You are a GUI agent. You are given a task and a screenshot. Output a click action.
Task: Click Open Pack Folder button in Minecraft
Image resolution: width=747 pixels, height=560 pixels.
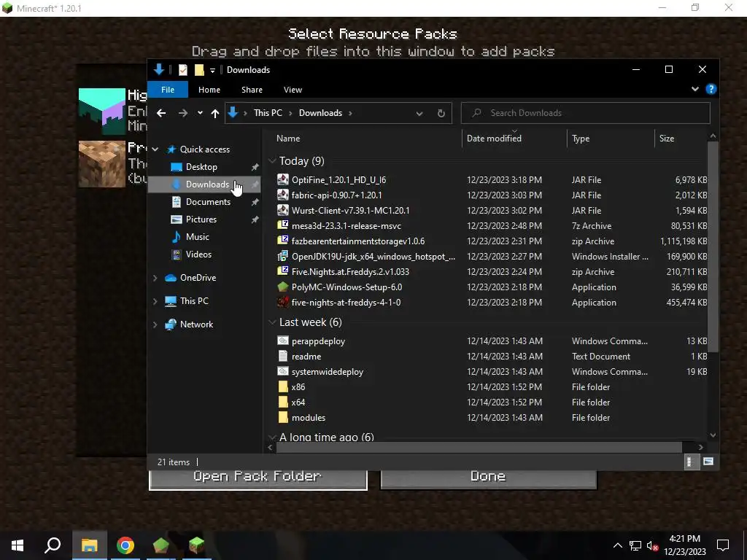[258, 478]
